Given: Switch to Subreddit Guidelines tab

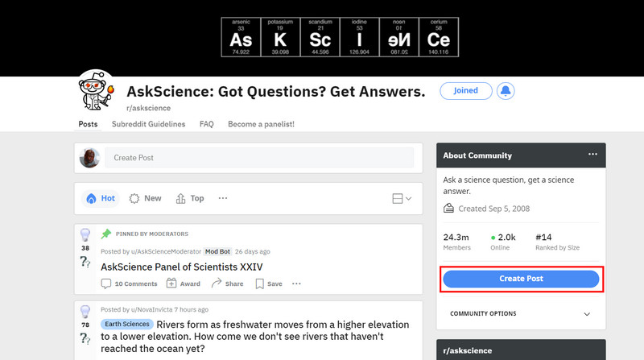Looking at the screenshot, I should click(148, 125).
